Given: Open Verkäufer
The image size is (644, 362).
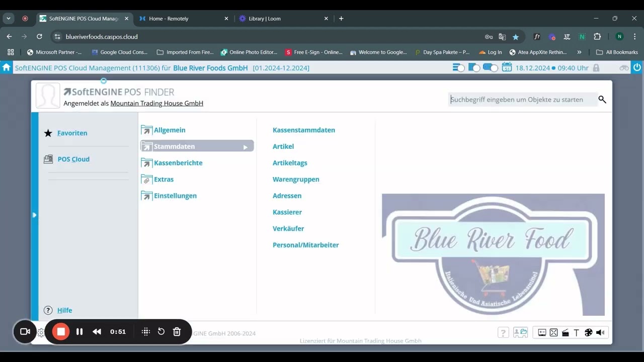Looking at the screenshot, I should pyautogui.click(x=288, y=228).
